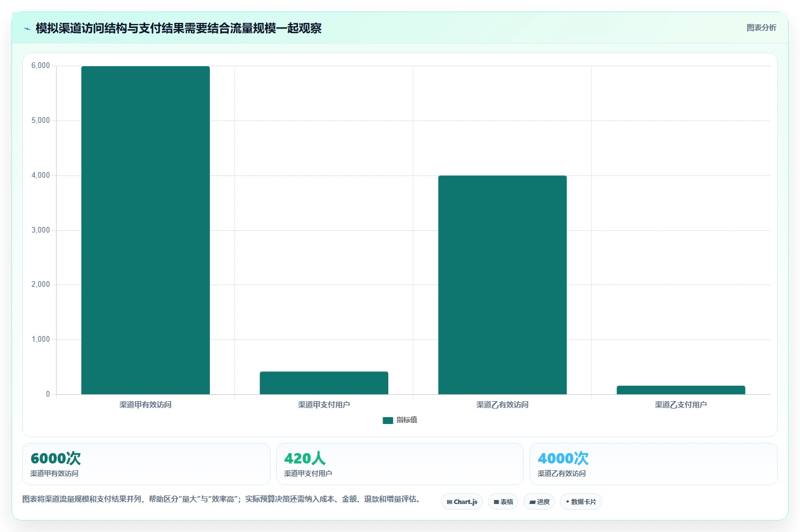Select the 表格 tag chip

pyautogui.click(x=503, y=502)
